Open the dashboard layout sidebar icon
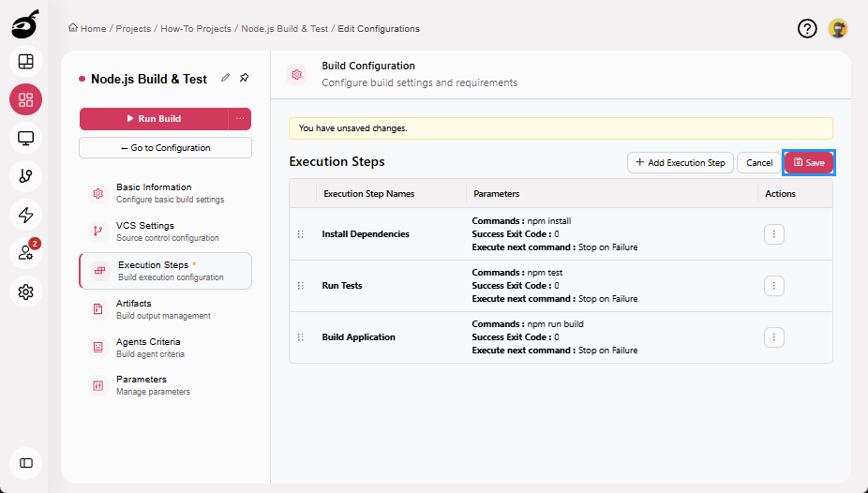The height and width of the screenshot is (493, 868). click(x=25, y=62)
